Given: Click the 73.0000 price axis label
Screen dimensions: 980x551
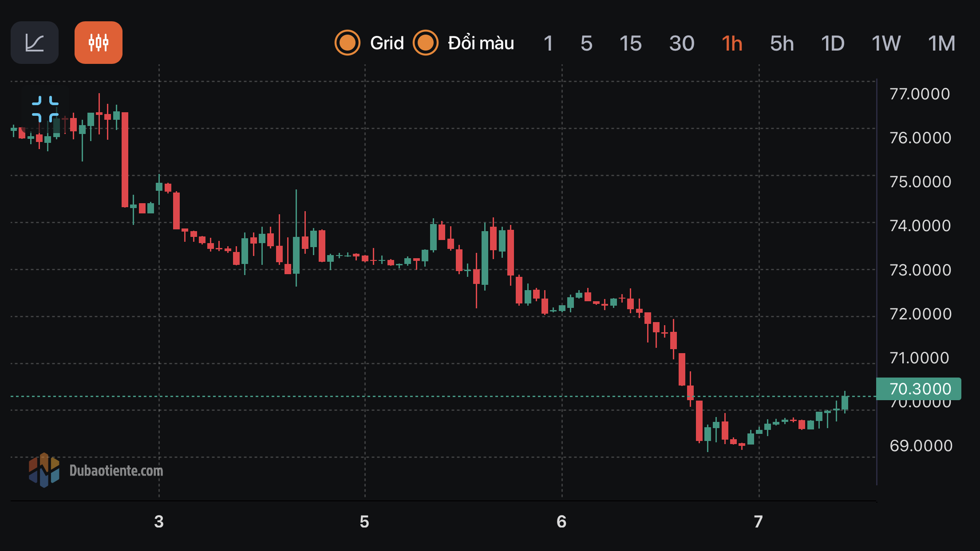Looking at the screenshot, I should [921, 270].
